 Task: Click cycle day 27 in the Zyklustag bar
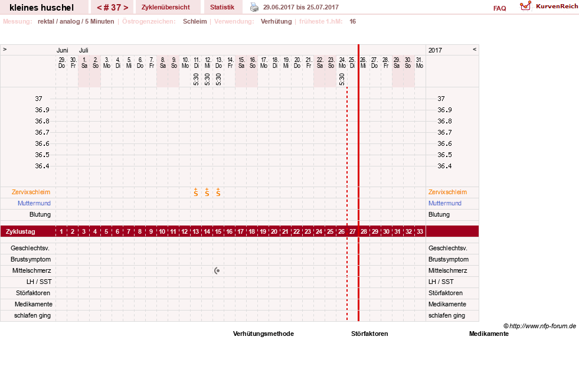coord(352,231)
